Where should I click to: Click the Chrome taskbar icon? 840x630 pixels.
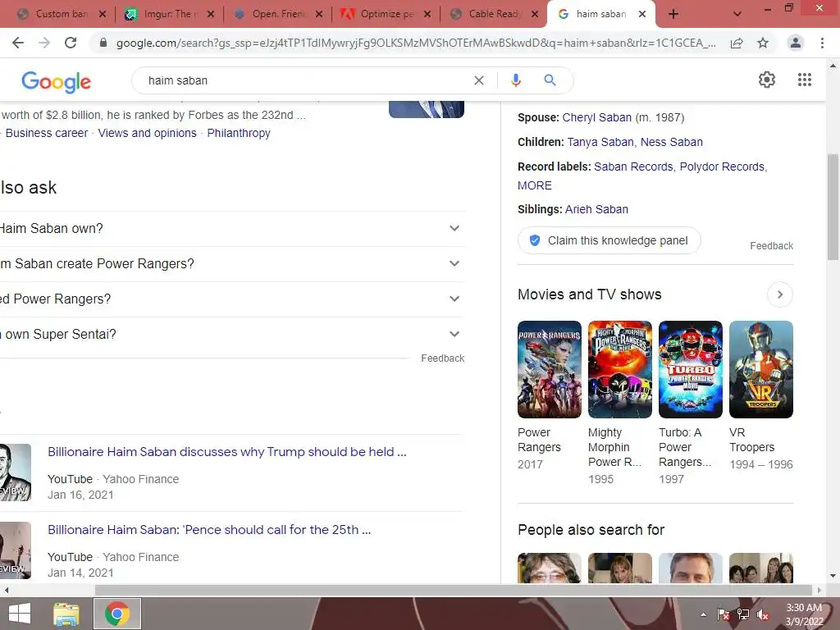click(117, 614)
